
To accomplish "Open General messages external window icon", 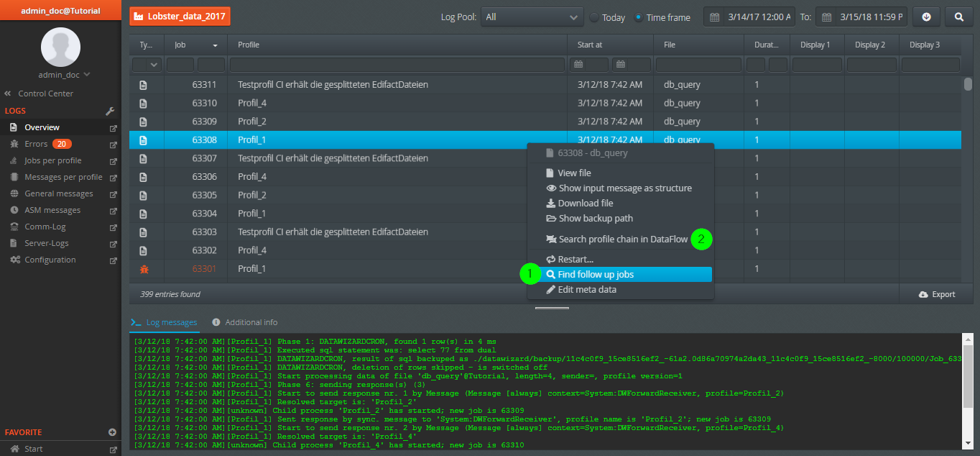I will tap(112, 194).
